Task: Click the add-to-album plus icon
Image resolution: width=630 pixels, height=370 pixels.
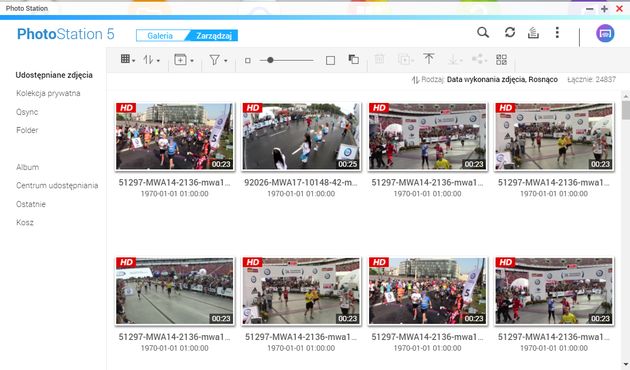Action: pyautogui.click(x=180, y=59)
